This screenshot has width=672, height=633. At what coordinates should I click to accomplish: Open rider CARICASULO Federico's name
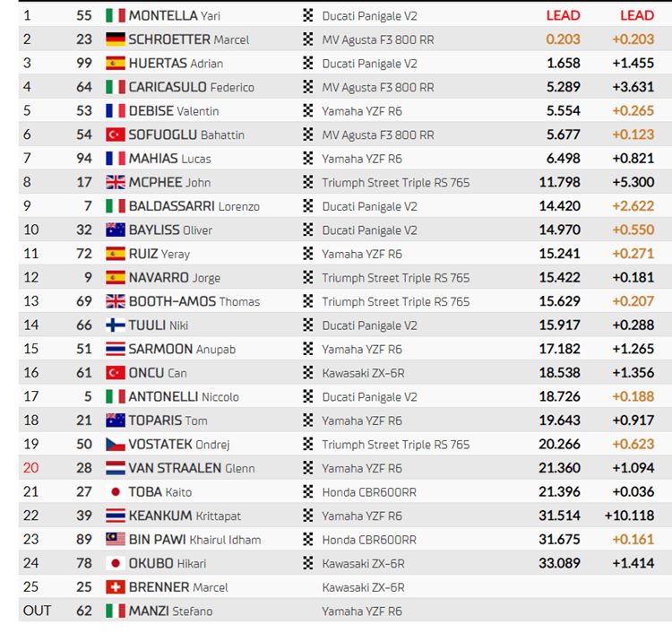[192, 87]
